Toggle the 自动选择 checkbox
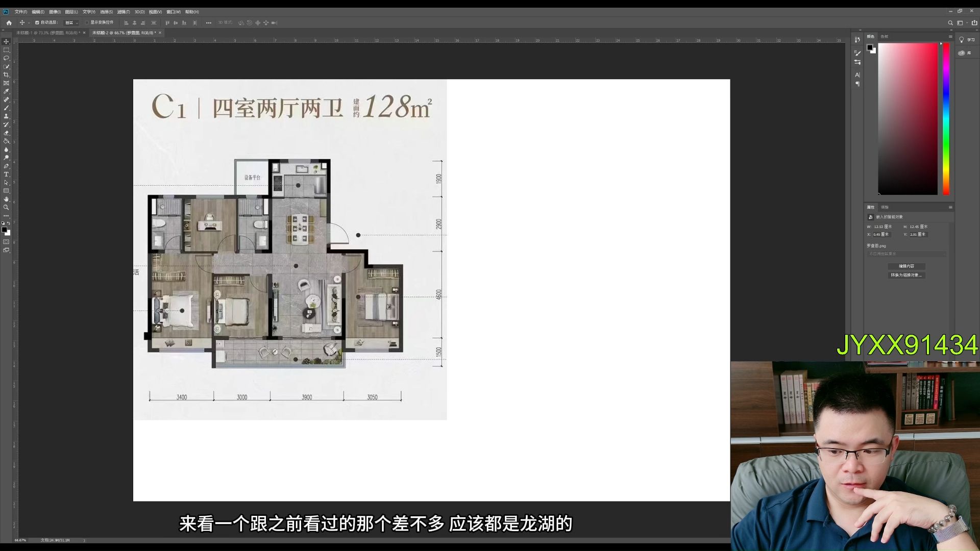Viewport: 980px width, 551px height. 37,23
